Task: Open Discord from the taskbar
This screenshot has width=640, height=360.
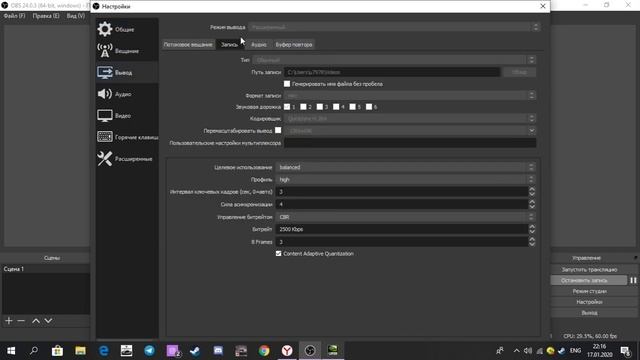Action: click(218, 351)
